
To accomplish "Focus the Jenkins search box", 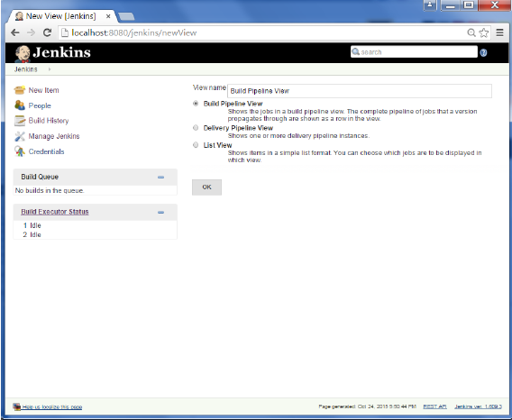I will [x=414, y=52].
